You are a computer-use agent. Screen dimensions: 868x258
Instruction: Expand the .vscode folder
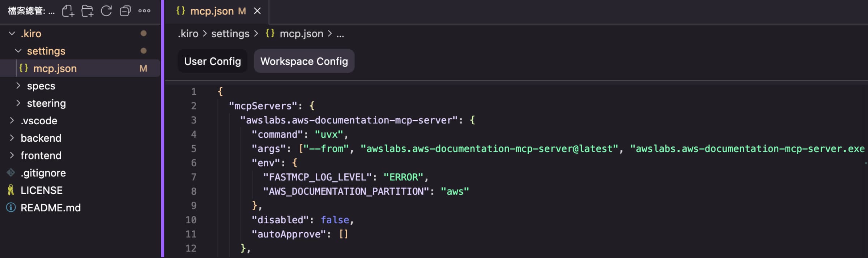12,120
